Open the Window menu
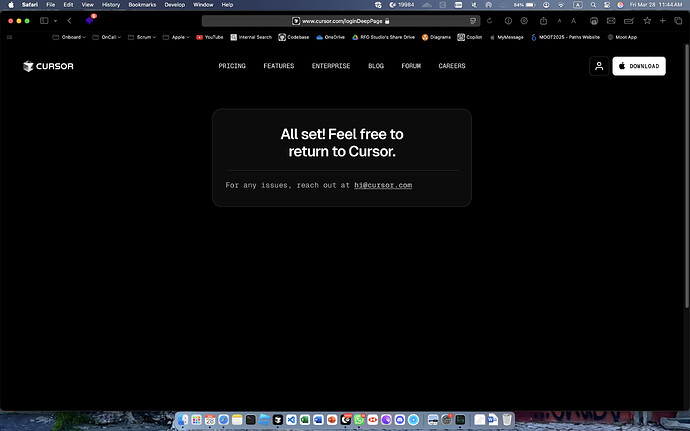Viewport: 690px width, 431px height. pos(203,5)
